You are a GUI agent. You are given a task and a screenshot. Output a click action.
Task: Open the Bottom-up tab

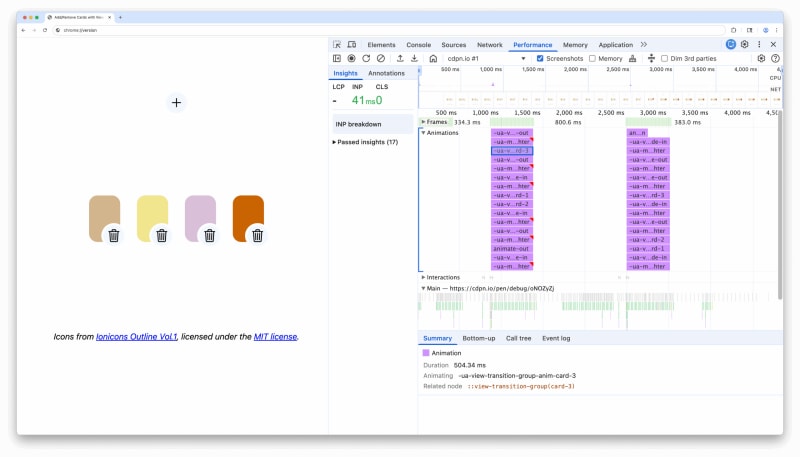[478, 339]
